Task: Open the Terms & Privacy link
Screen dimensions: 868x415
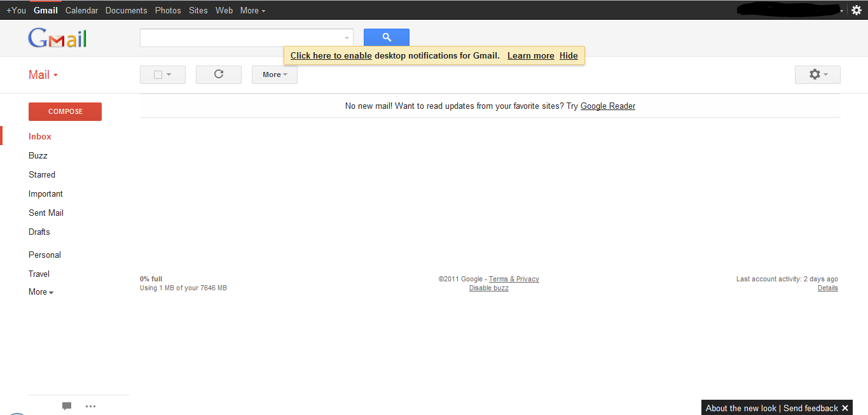Action: point(514,279)
